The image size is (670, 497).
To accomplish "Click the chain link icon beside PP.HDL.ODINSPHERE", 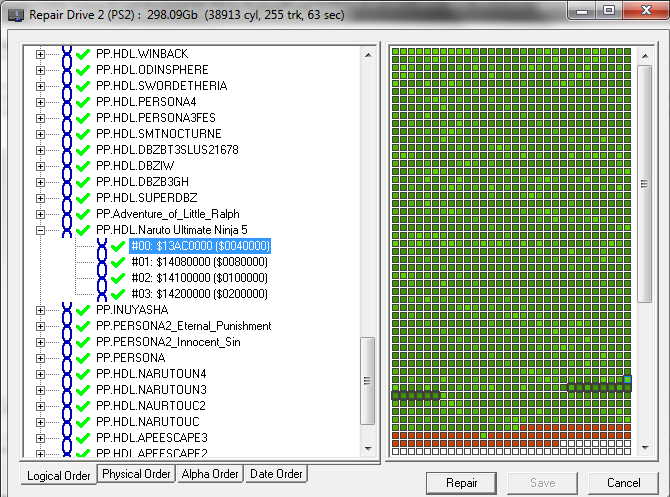I will 67,70.
